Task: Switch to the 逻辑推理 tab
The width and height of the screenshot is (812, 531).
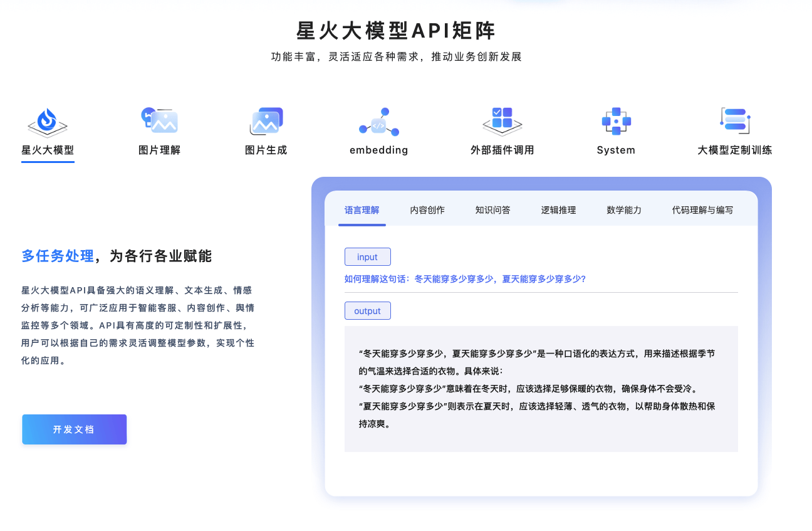Action: pos(558,210)
